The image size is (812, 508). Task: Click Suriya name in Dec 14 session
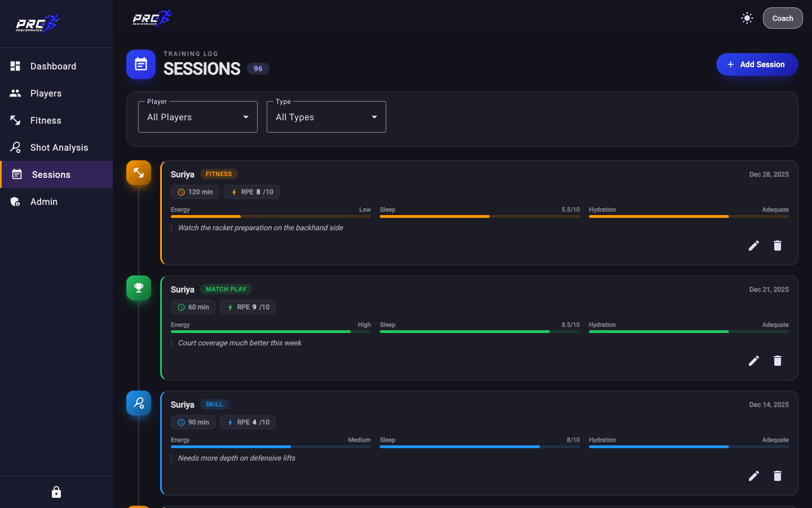click(182, 405)
